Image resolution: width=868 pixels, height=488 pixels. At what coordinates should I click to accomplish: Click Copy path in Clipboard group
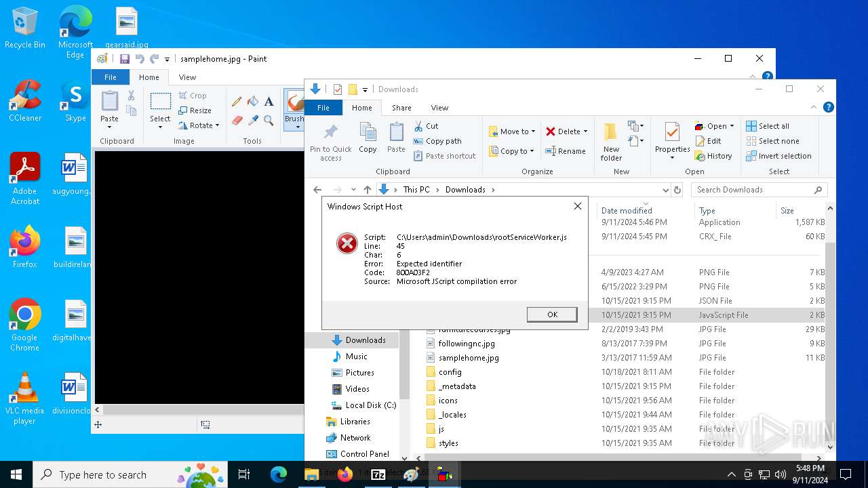pyautogui.click(x=437, y=141)
